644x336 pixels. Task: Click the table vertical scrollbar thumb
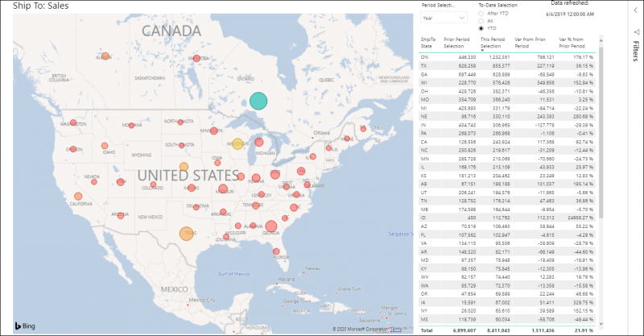601,132
